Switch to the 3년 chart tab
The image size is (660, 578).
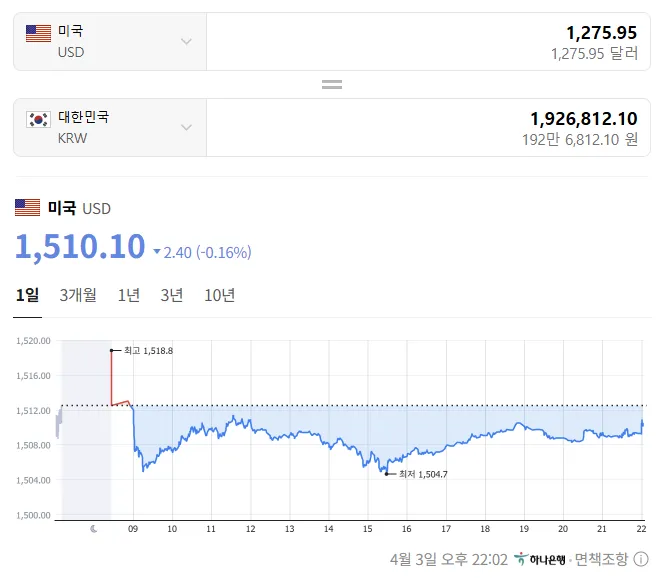(172, 295)
